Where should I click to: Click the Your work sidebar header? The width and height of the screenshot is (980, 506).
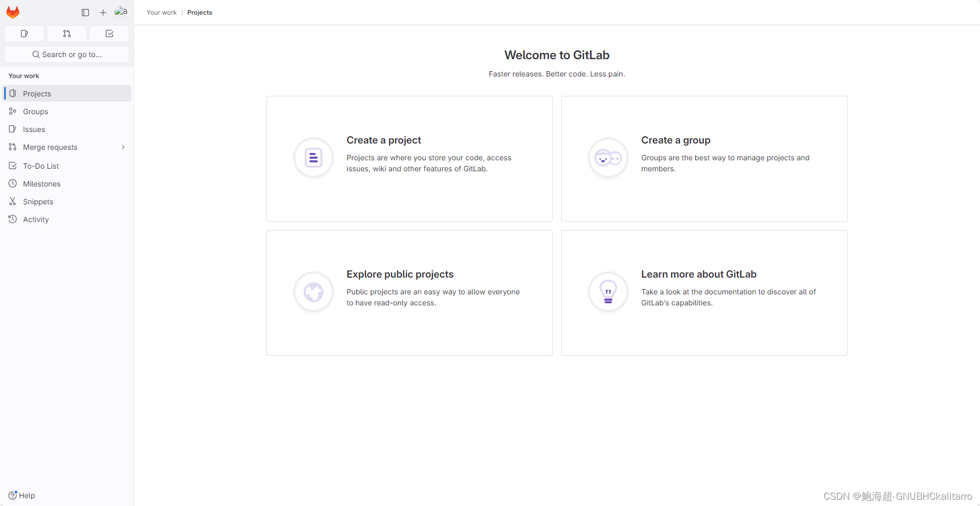[x=24, y=76]
